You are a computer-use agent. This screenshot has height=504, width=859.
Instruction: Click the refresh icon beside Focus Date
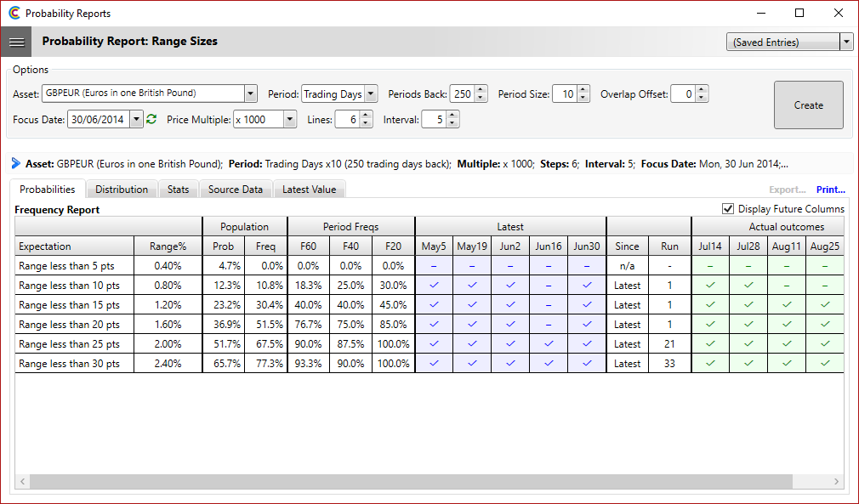pos(151,119)
